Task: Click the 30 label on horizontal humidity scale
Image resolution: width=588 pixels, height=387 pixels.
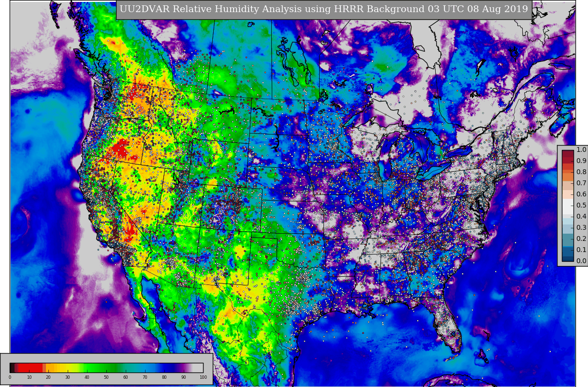Action: [x=68, y=377]
